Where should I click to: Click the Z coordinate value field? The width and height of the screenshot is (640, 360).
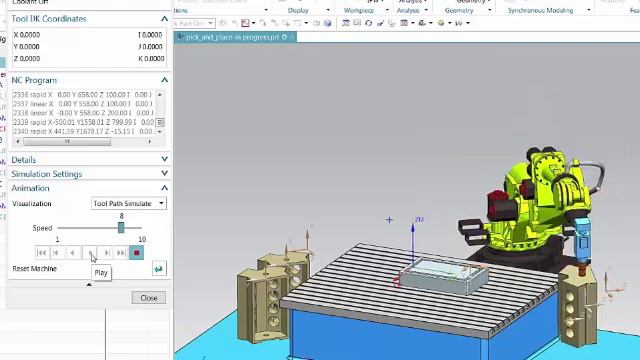pos(27,59)
